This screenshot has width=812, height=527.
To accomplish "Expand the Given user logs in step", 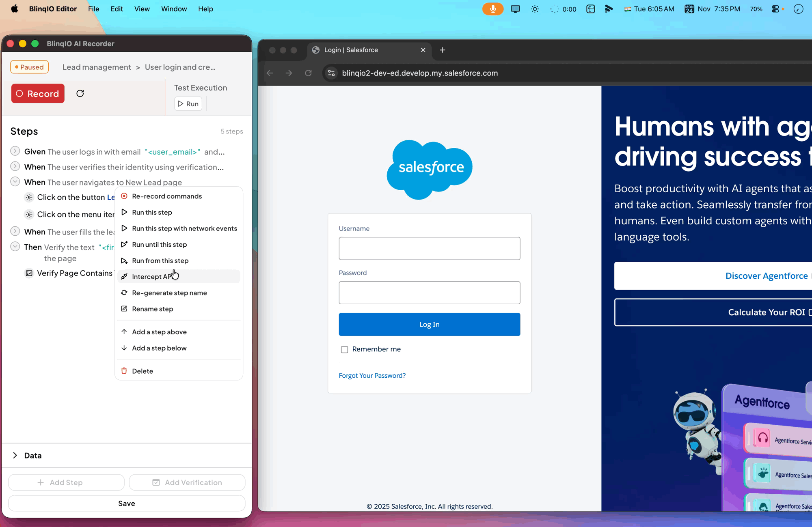I will [15, 151].
